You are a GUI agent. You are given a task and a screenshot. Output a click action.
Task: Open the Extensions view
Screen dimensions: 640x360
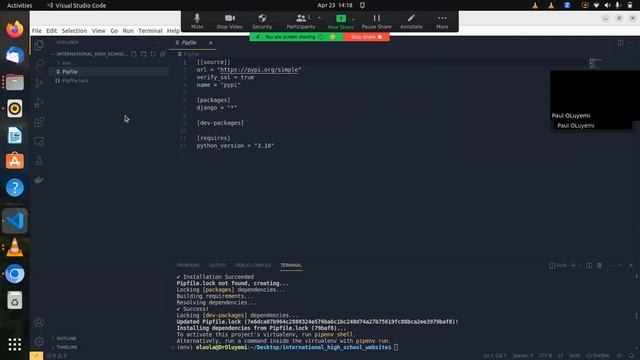(39, 122)
